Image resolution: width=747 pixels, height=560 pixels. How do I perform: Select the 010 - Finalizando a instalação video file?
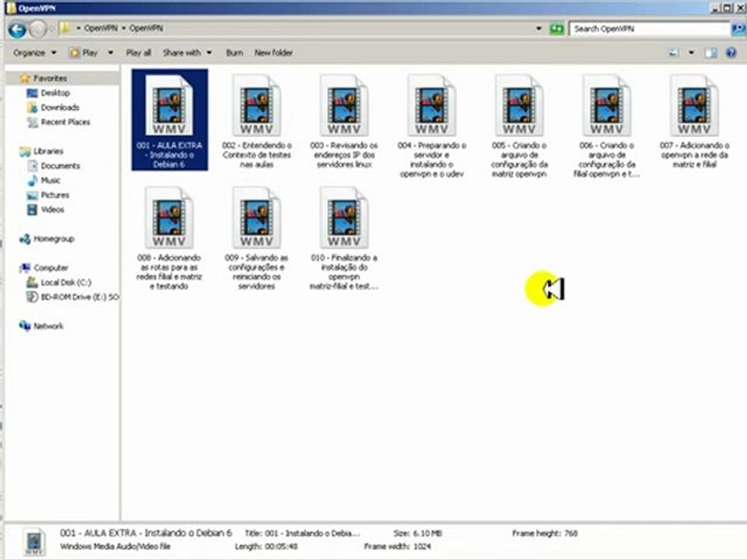(x=344, y=238)
